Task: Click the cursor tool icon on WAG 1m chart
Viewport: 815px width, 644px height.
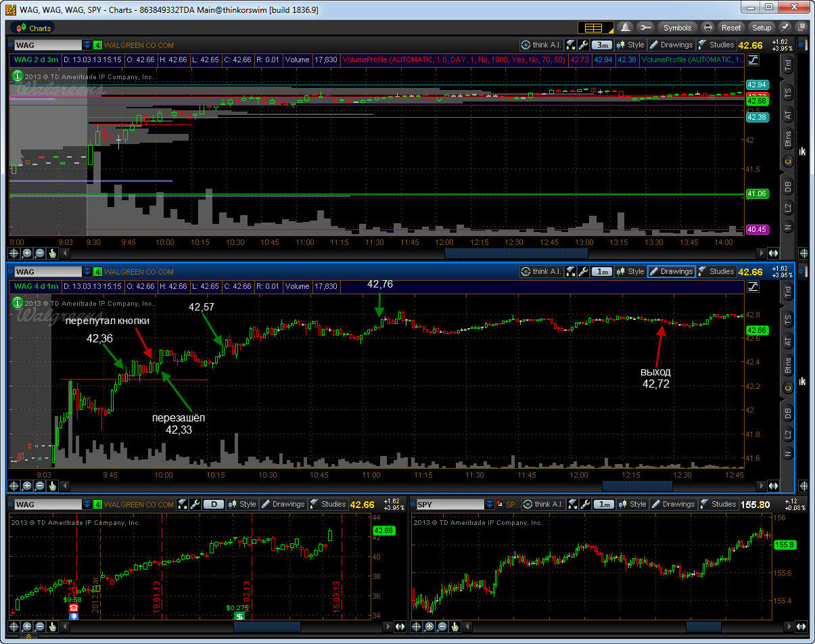Action: (571, 271)
